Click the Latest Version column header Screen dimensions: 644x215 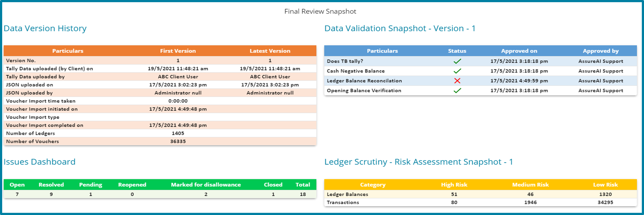click(270, 51)
